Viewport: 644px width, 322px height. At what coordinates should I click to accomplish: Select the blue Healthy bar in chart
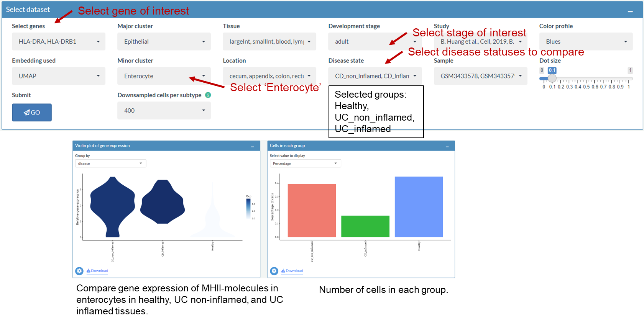pos(419,207)
